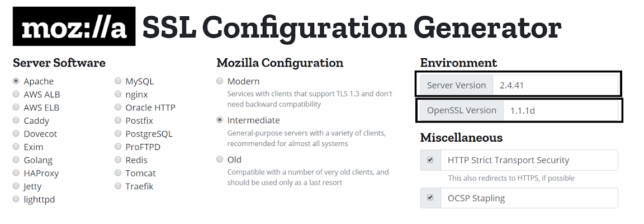The image size is (644, 224).
Task: Choose the AWS ALB option
Action: pos(16,95)
